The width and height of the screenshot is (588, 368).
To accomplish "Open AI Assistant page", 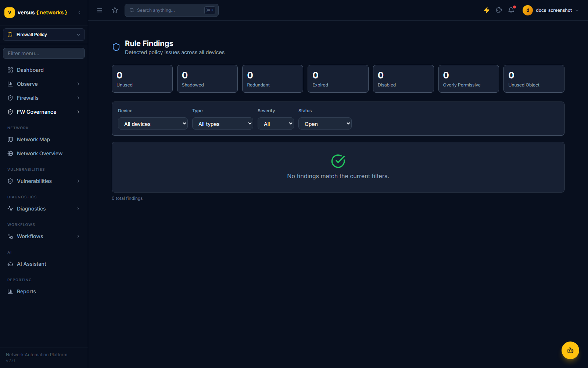I will [x=44, y=264].
